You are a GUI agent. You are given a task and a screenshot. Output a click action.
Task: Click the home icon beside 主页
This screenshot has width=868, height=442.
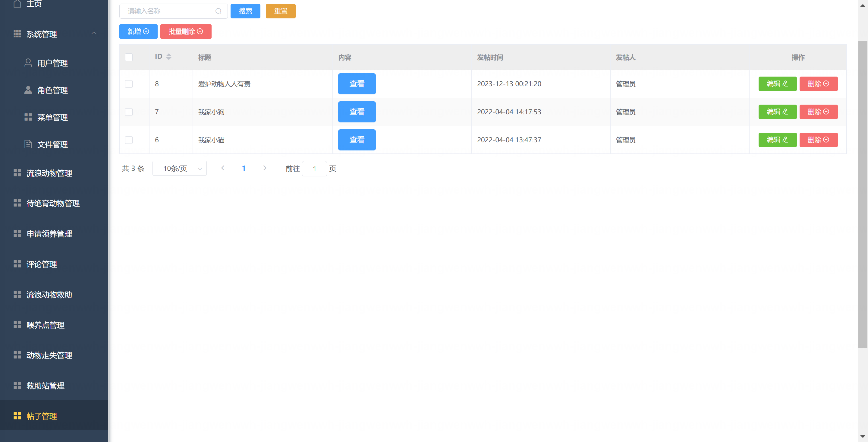click(x=17, y=4)
